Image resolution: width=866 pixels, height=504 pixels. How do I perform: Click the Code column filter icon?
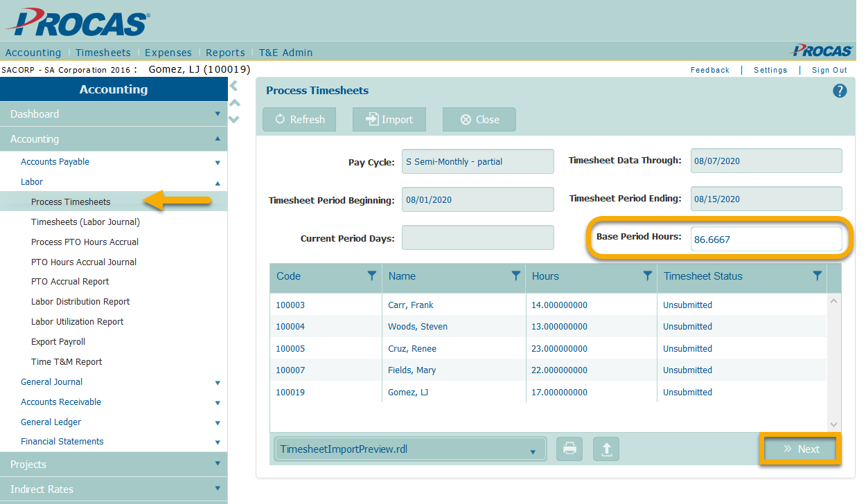[372, 276]
